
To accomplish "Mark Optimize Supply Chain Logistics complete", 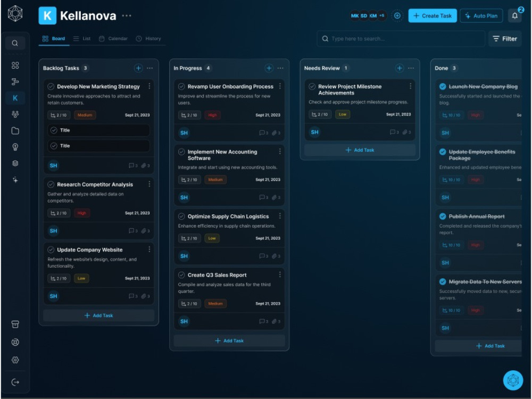I will click(x=181, y=216).
